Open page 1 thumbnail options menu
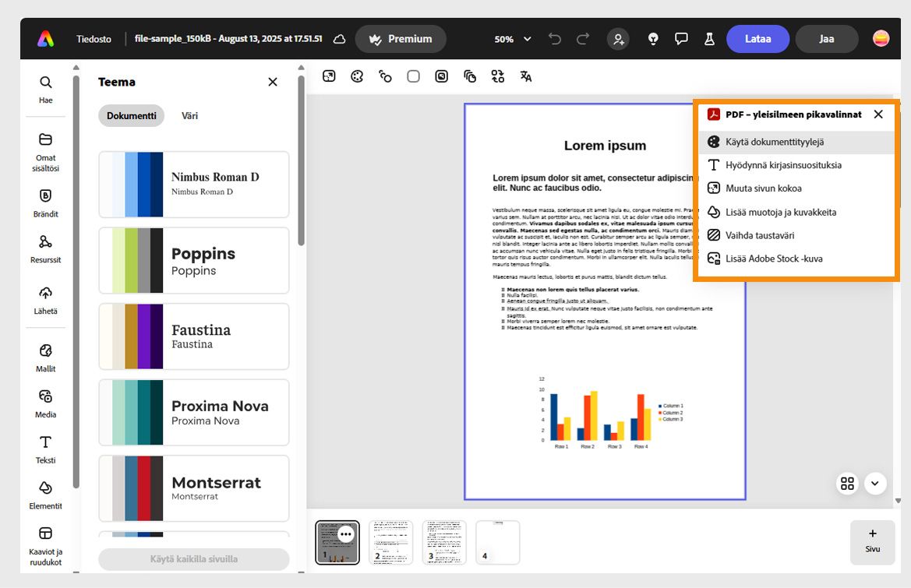 coord(346,534)
